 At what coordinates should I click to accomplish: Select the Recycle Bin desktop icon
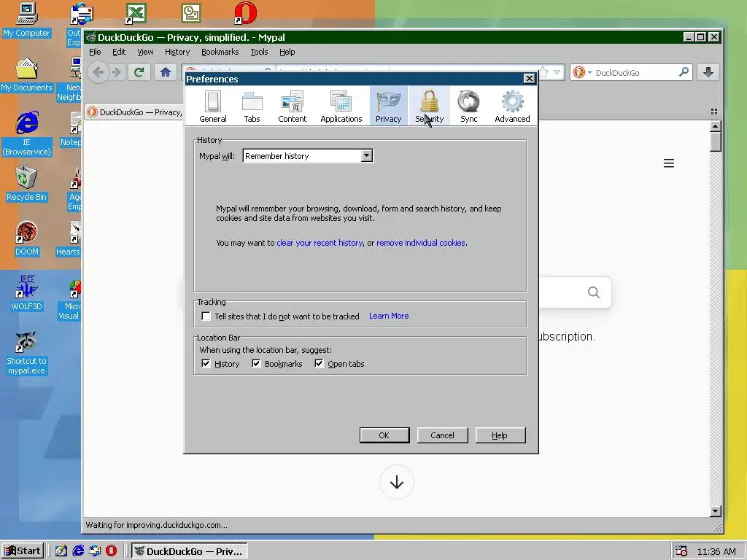coord(26,184)
